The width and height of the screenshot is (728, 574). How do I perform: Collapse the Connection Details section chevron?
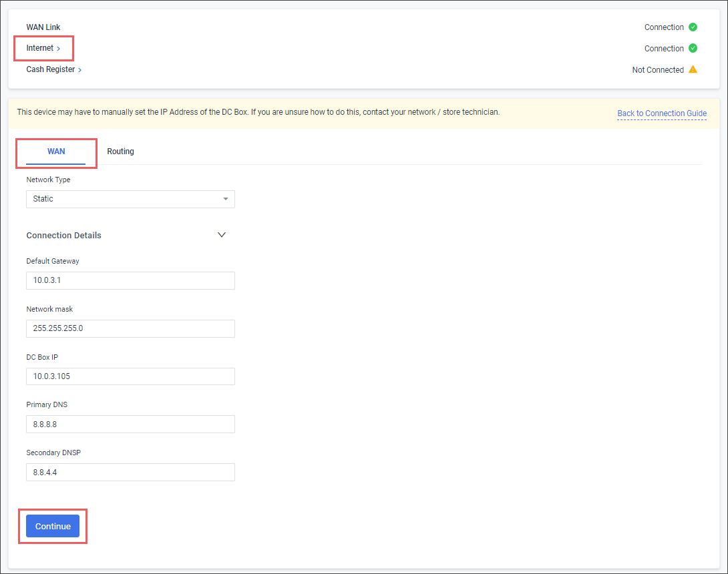(x=222, y=235)
